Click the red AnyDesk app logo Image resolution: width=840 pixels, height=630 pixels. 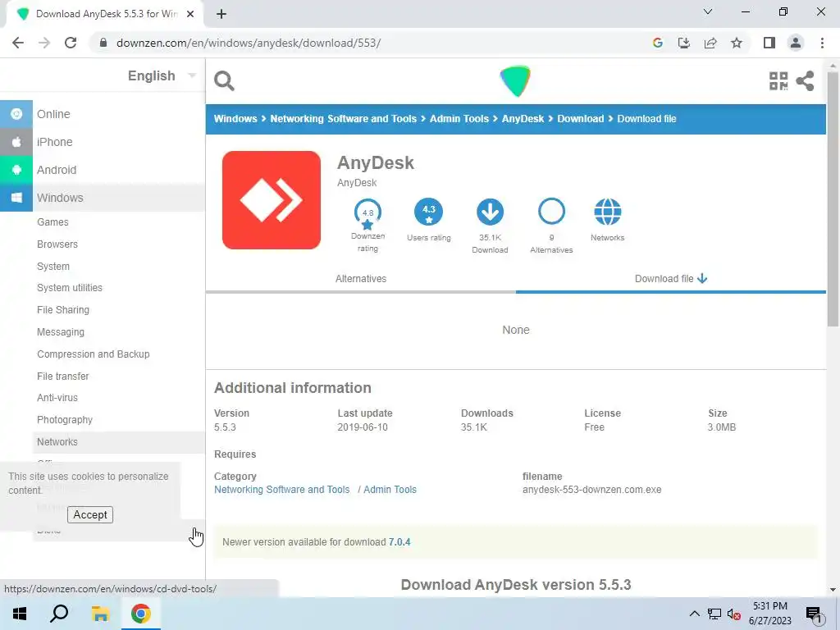[x=272, y=200]
